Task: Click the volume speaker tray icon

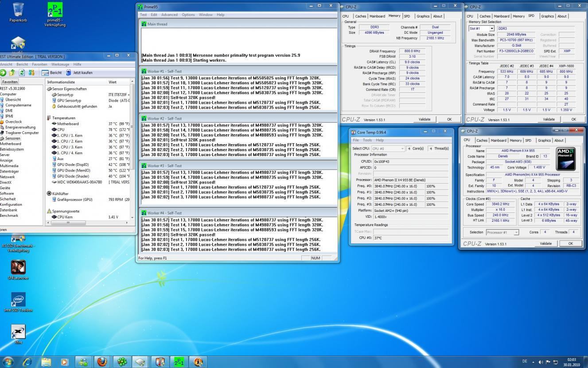Action: [541, 362]
